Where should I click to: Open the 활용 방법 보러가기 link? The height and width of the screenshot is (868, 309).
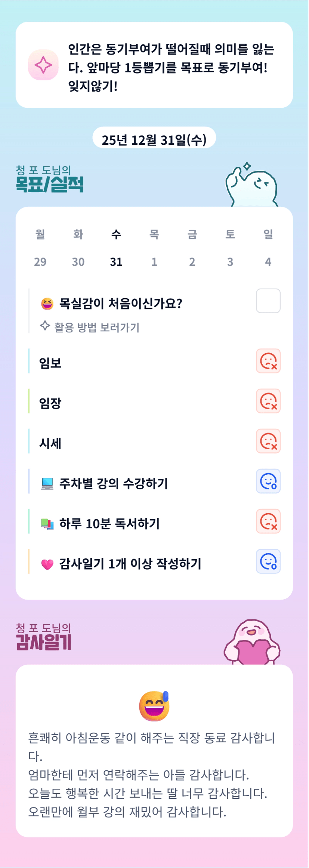pos(96,327)
